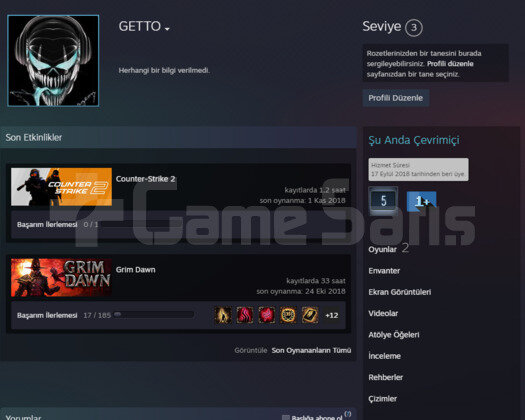Click the third Grim Dawn achievement icon

[267, 315]
